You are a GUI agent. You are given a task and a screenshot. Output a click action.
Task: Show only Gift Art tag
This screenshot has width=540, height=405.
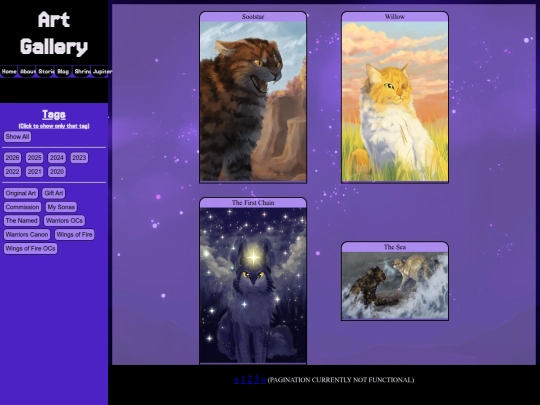54,193
